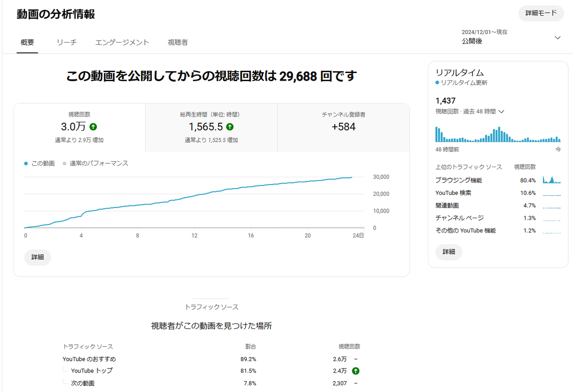Image resolution: width=573 pixels, height=392 pixels.
Task: Open 詳細モード advanced mode
Action: tap(541, 13)
